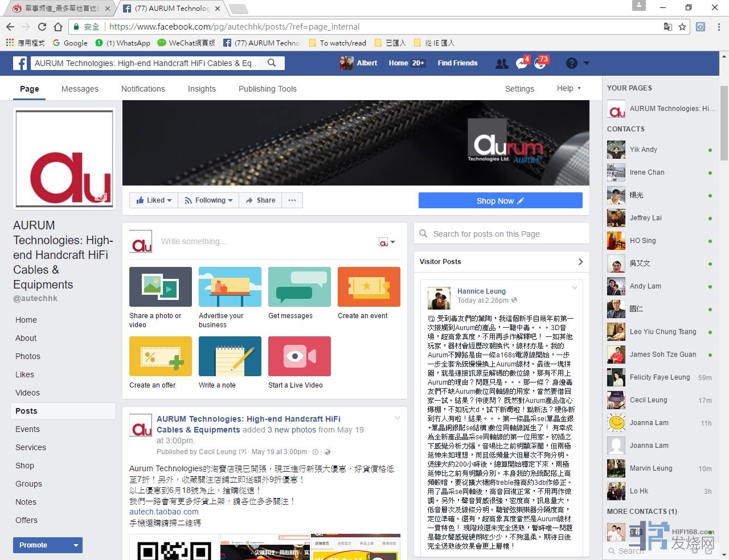The width and height of the screenshot is (729, 560).
Task: Click the search magnifier in Facebook search bar
Action: pyautogui.click(x=272, y=63)
